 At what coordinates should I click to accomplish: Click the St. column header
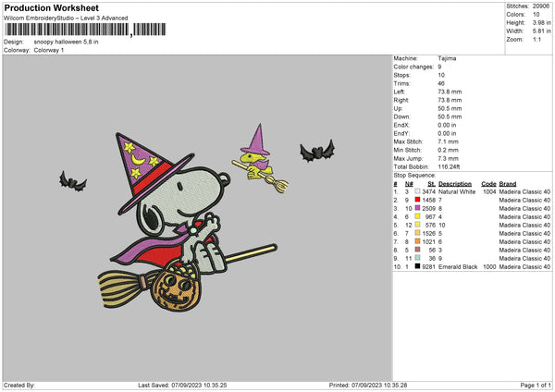tap(431, 184)
